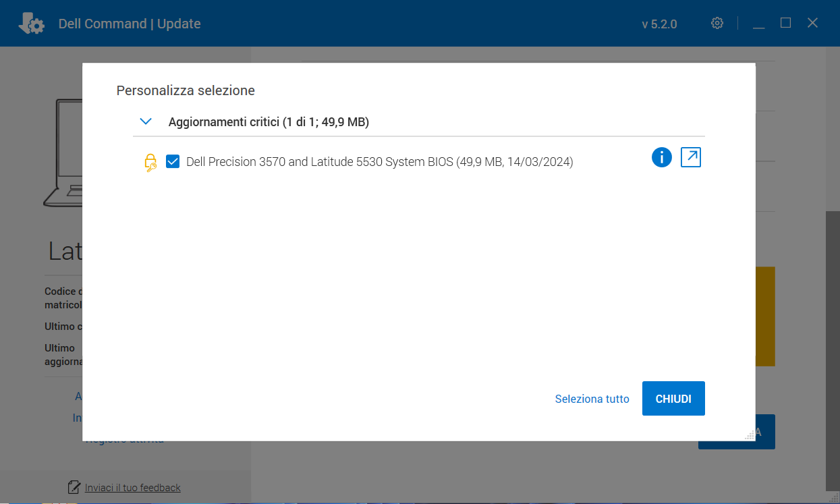840x504 pixels.
Task: Click the pencil feedback icon
Action: [x=74, y=487]
